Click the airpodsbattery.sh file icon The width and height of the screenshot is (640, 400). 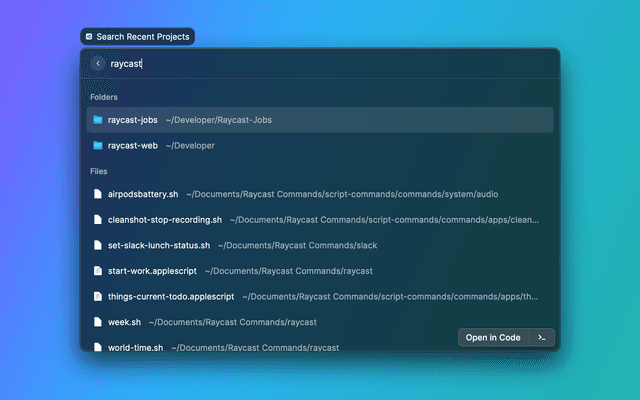click(x=98, y=194)
